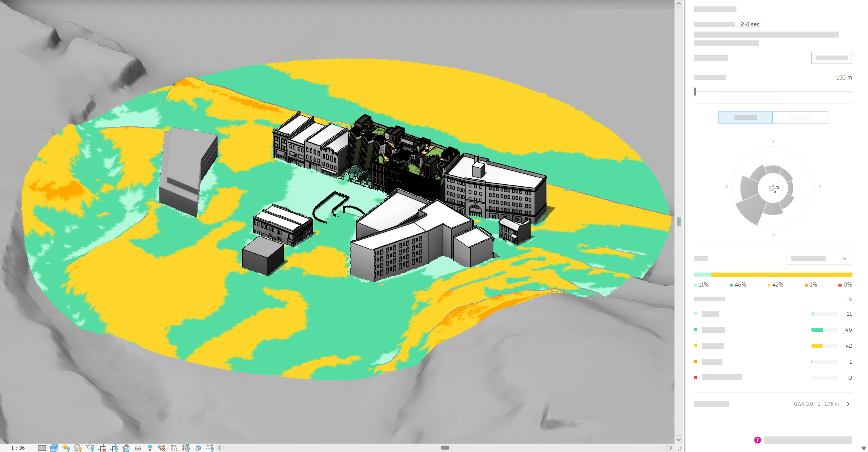Click the Reveal Hidden Elements lightbulb icon
868x452 pixels.
point(150,448)
